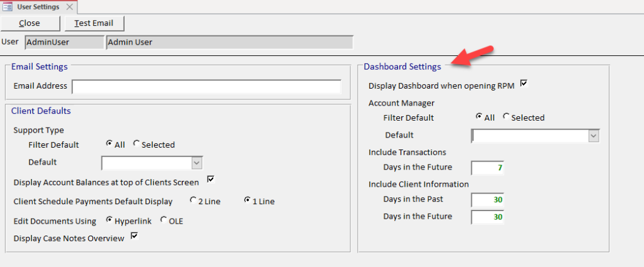This screenshot has height=267, width=644.
Task: Select Support Type filter default Selected
Action: click(136, 143)
